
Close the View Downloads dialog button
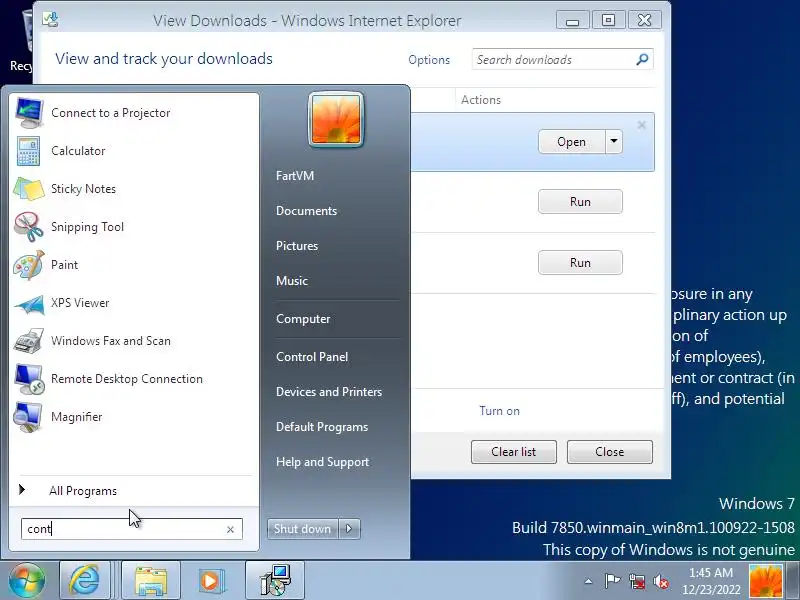610,452
